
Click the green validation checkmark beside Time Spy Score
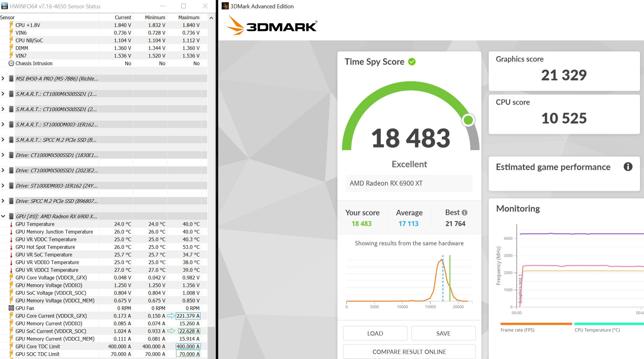click(x=412, y=62)
